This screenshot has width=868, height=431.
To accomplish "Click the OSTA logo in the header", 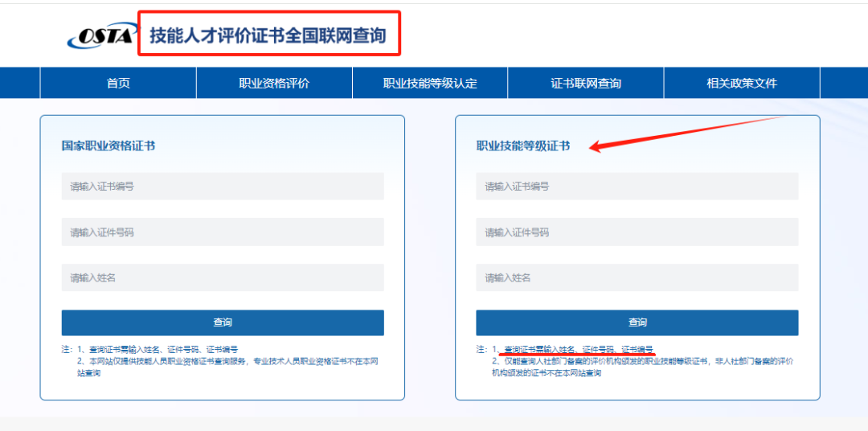I will pyautogui.click(x=100, y=36).
